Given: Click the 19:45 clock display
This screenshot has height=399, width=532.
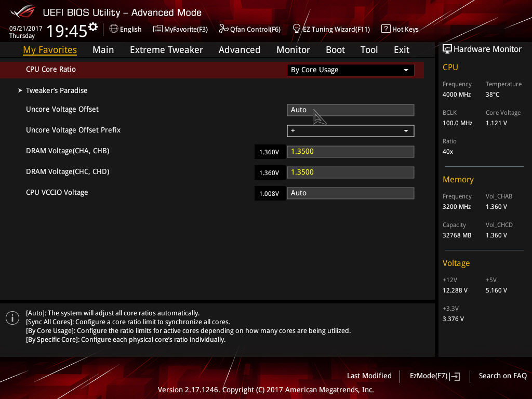Looking at the screenshot, I should pos(67,31).
